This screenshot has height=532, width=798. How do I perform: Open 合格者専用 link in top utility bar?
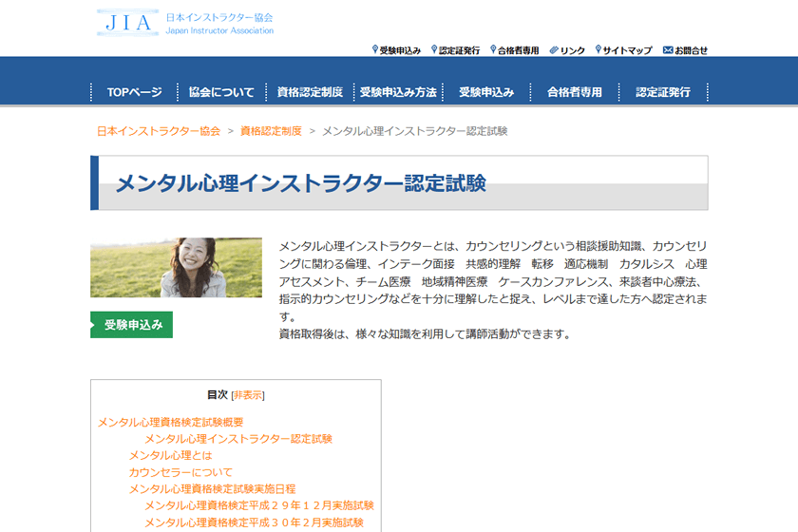point(518,50)
